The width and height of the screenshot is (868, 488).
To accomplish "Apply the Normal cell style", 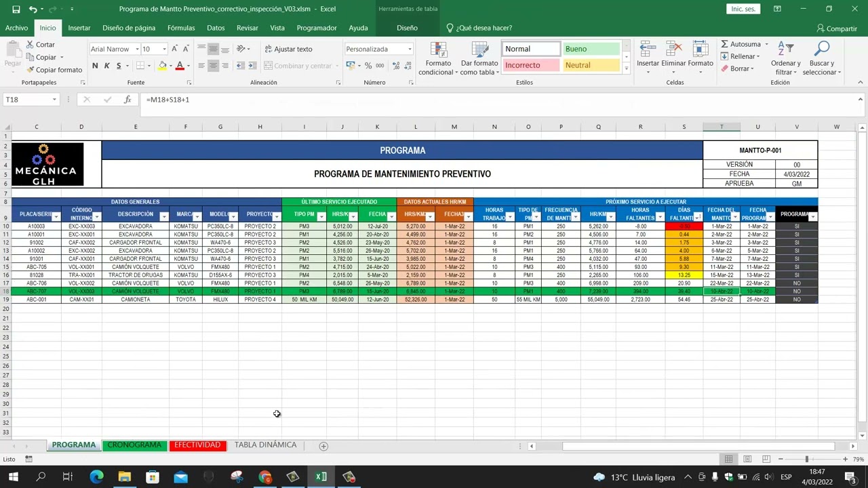I will tap(531, 49).
